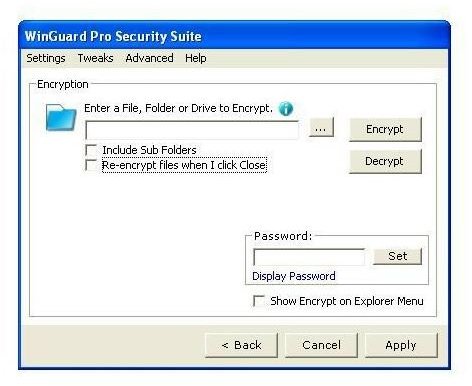Open the Help menu
472x386 pixels.
point(196,58)
